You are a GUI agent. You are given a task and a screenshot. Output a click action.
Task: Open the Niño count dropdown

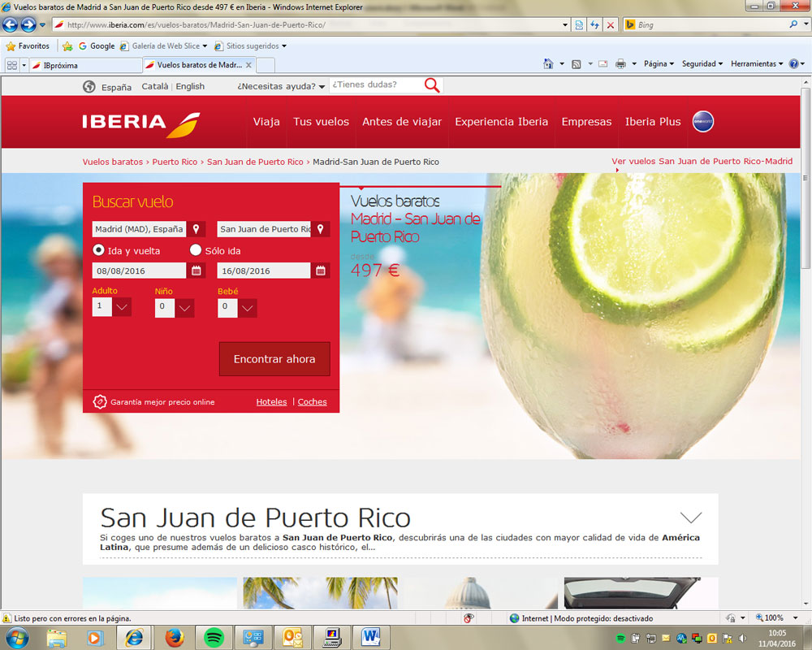click(184, 308)
